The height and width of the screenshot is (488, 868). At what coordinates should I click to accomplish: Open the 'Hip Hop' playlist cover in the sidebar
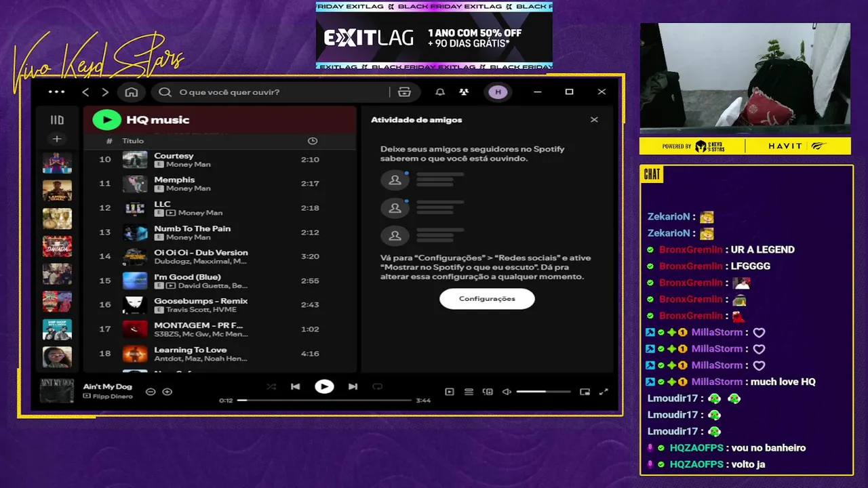57,329
